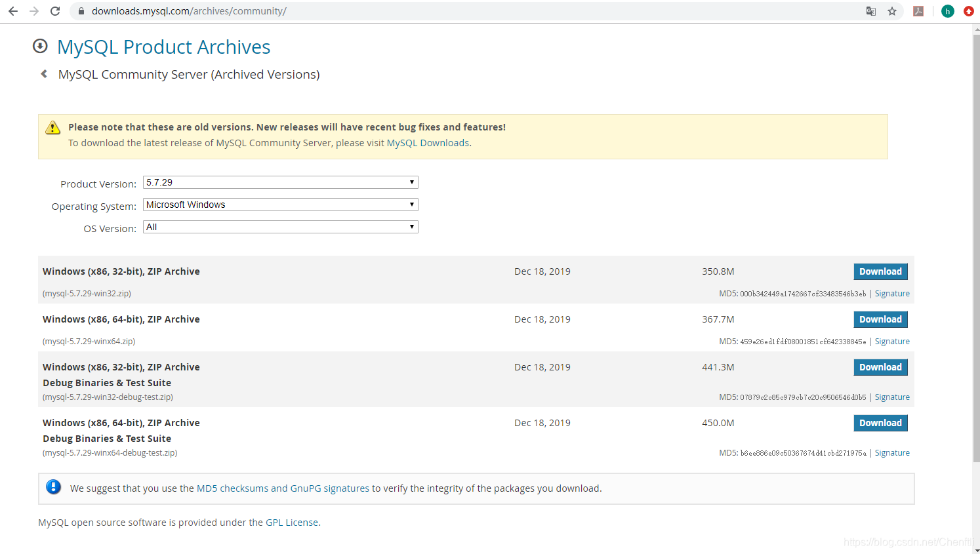Follow the MySQL Downloads link
This screenshot has width=980, height=554.
pyautogui.click(x=428, y=143)
